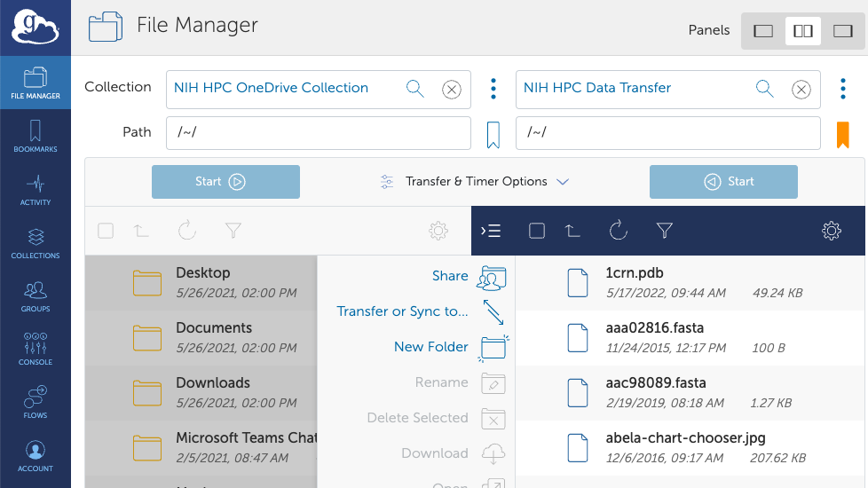The image size is (868, 488).
Task: Click the left panel Path input field
Action: point(318,133)
